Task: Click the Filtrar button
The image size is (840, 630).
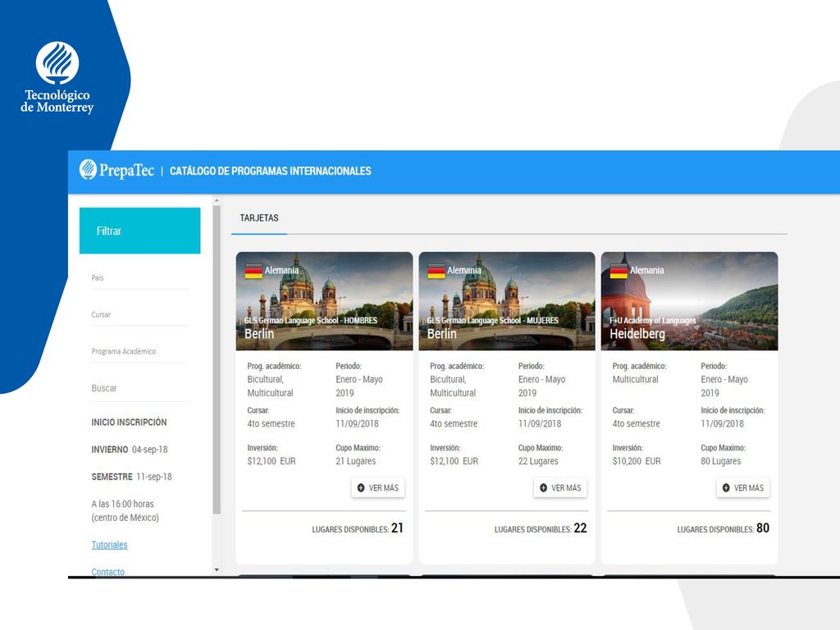Action: (x=139, y=231)
